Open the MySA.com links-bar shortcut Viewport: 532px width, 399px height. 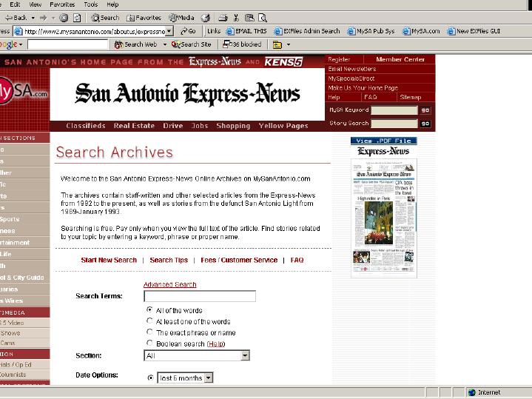[421, 31]
